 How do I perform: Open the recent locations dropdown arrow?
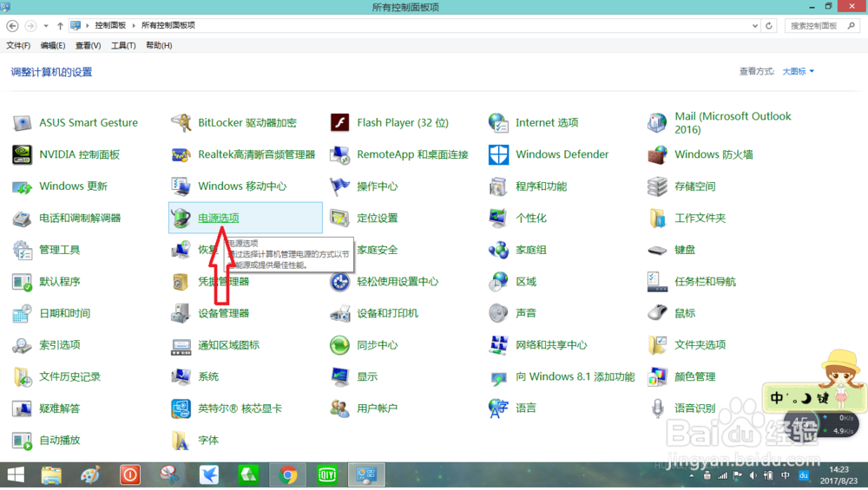click(x=46, y=25)
